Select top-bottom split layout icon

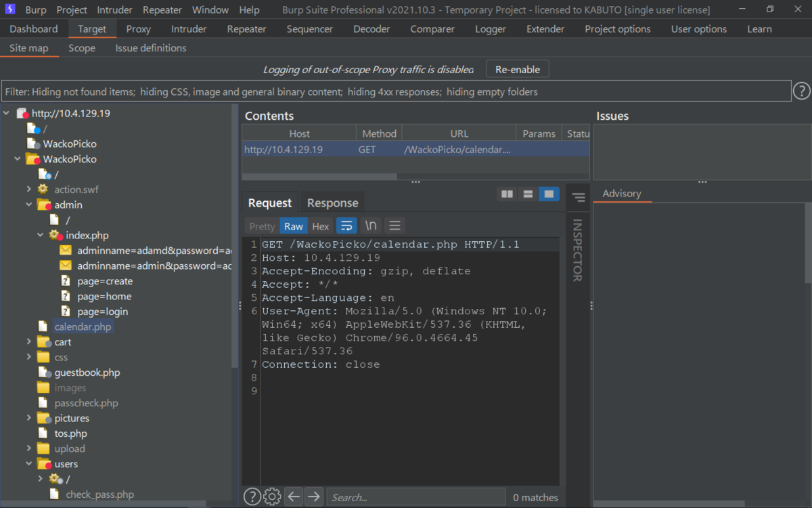tap(528, 194)
